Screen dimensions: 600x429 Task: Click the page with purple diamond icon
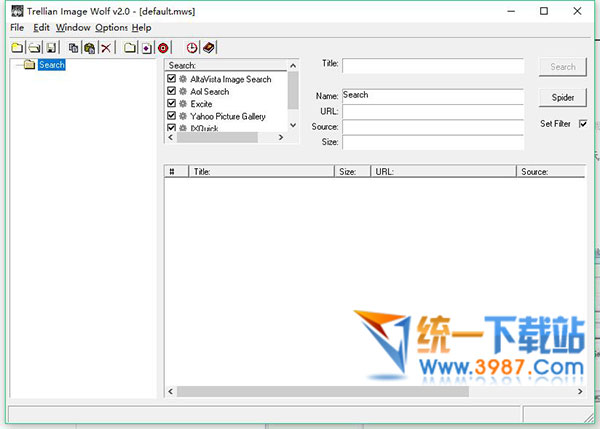pyautogui.click(x=147, y=48)
